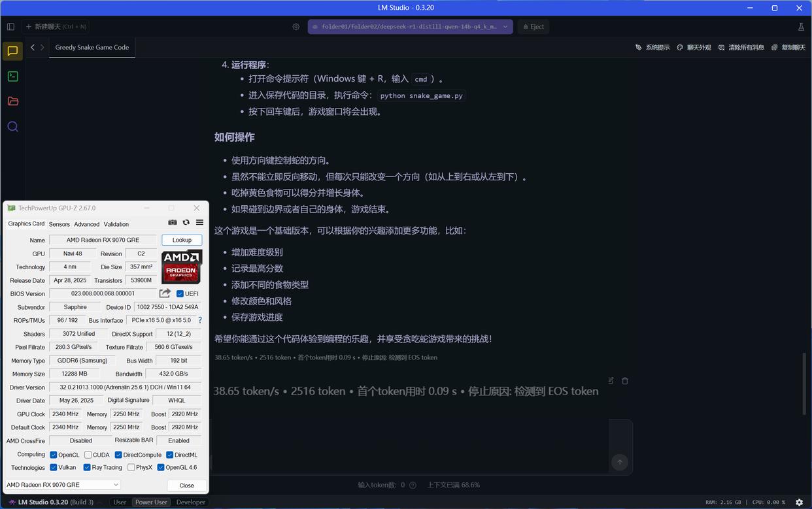The height and width of the screenshot is (509, 812).
Task: Click the LM Studio logo in status bar
Action: [12, 502]
